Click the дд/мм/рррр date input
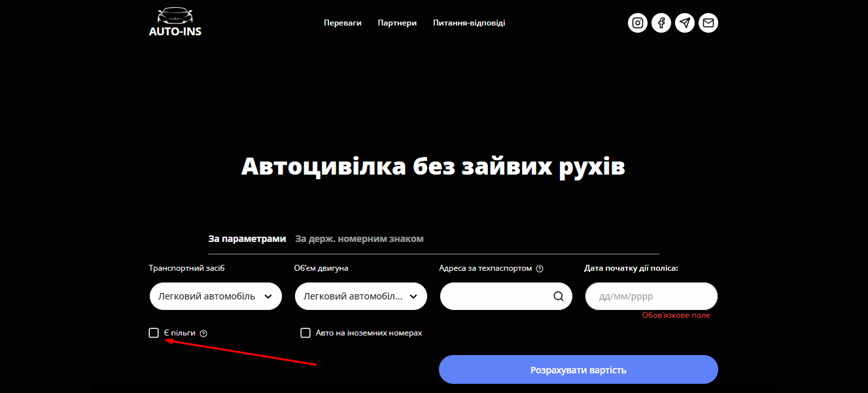The height and width of the screenshot is (393, 868). click(x=651, y=296)
